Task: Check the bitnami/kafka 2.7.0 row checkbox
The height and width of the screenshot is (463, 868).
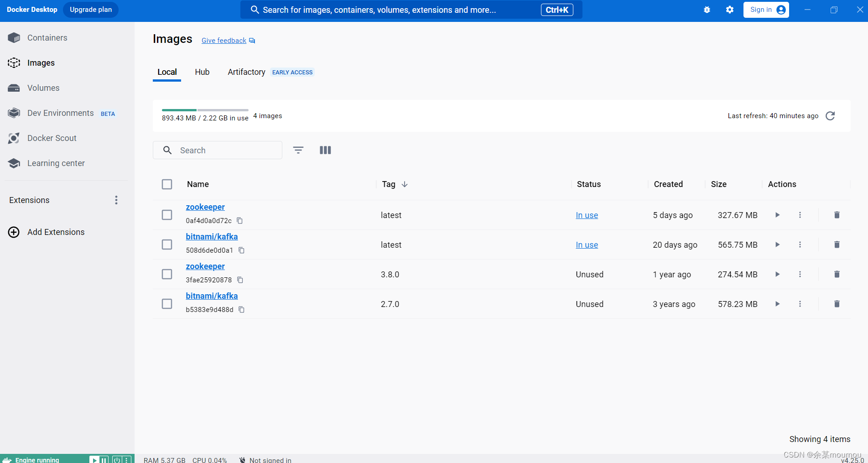Action: [167, 304]
